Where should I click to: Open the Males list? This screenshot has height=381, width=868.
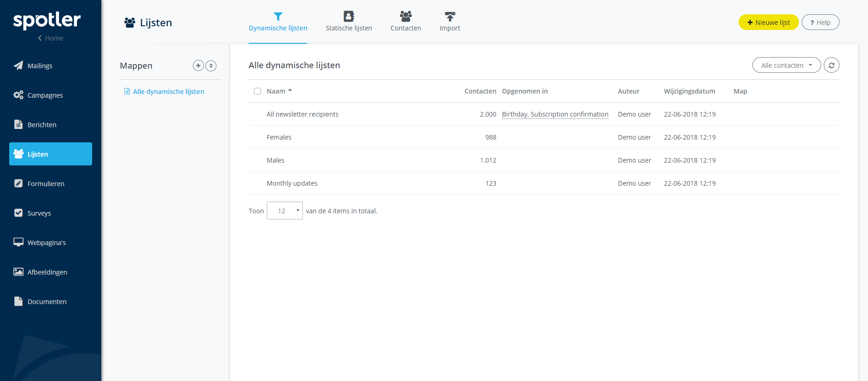(275, 160)
